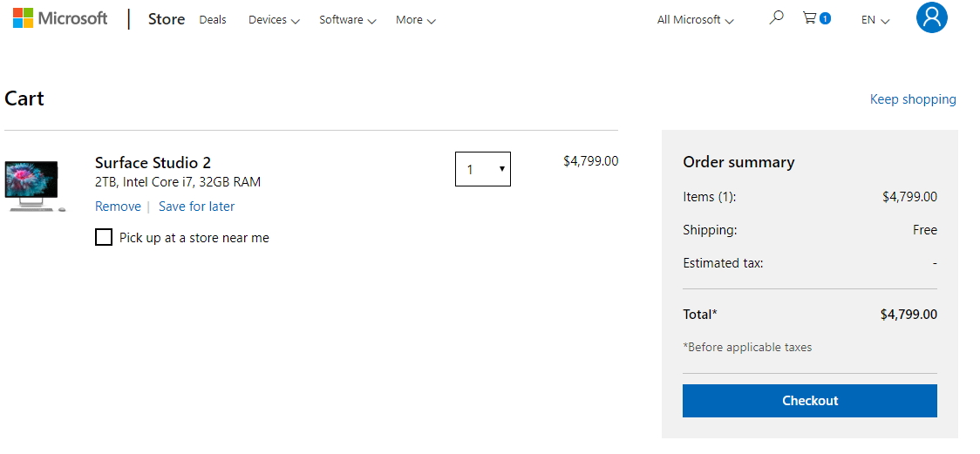Open the Surface Studio 2 product title

(153, 163)
